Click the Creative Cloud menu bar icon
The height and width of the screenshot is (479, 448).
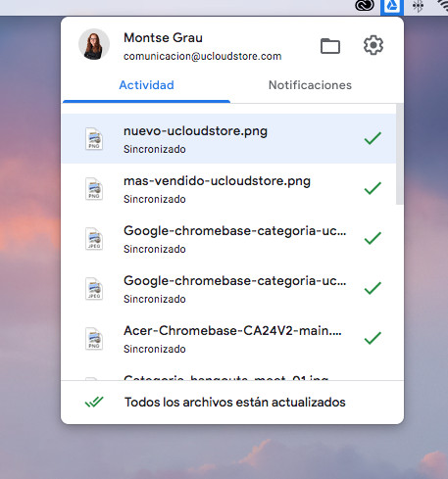click(365, 6)
